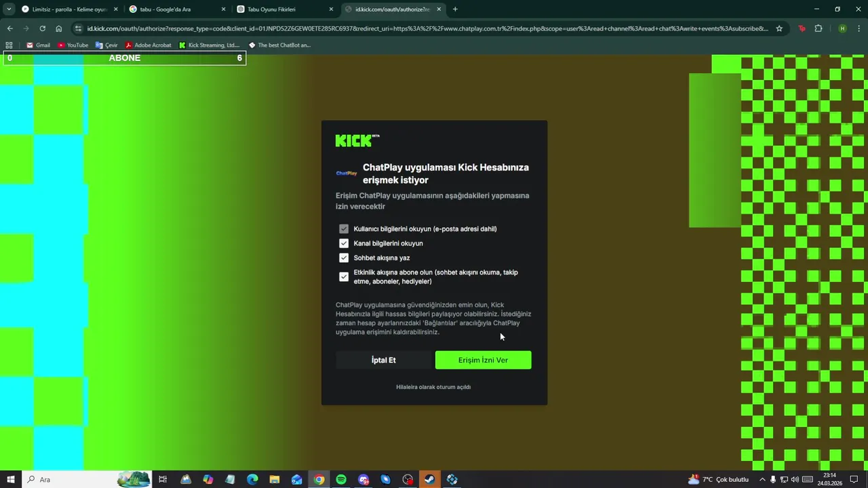Click the site info icon in address bar
The height and width of the screenshot is (488, 868).
point(79,28)
